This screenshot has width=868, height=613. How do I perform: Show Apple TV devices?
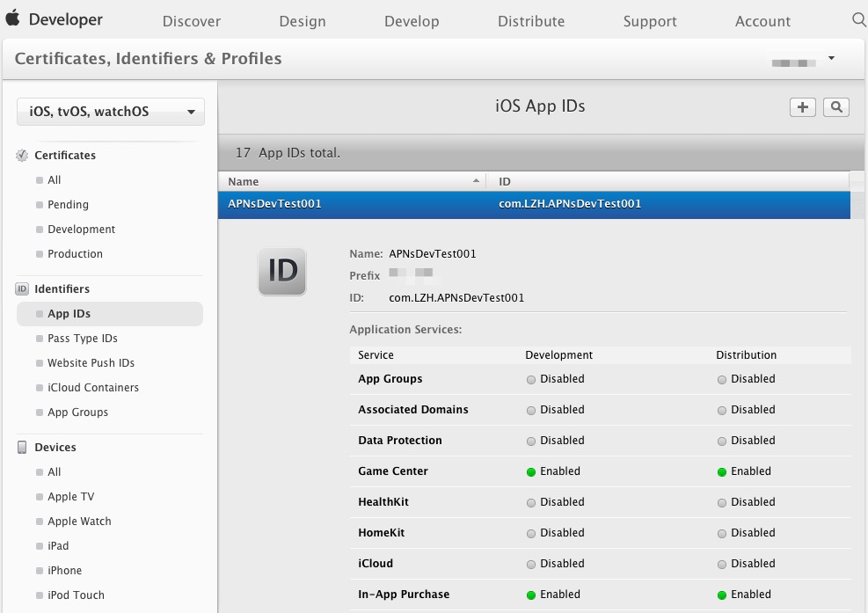(71, 497)
